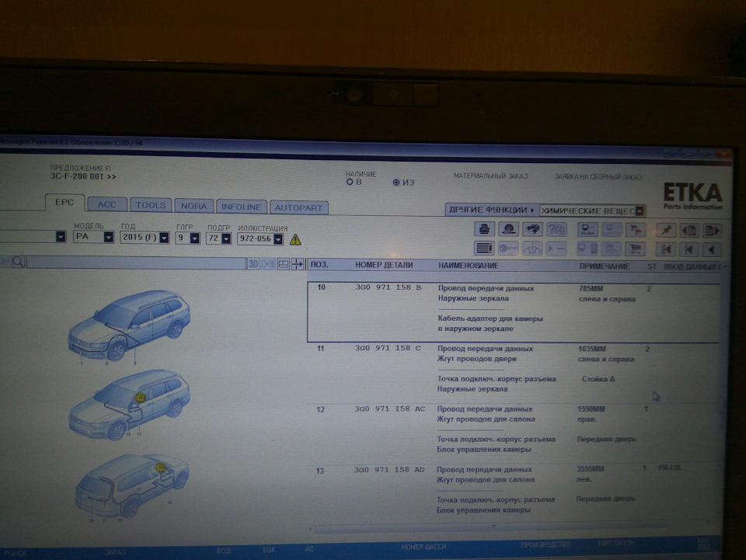Open the ИЛЛЮСТРАЦИЯ dropdown 972-056
This screenshot has height=560, width=746.
[x=261, y=238]
